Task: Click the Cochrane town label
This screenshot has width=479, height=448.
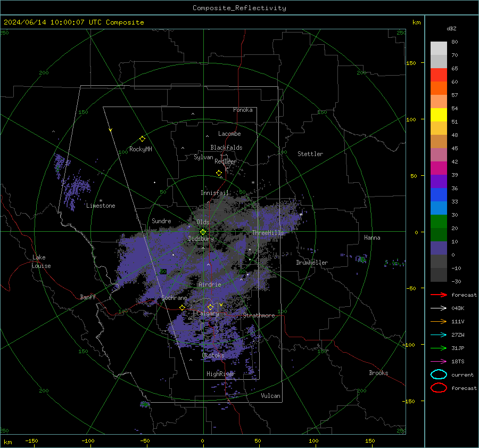Action: [x=174, y=298]
